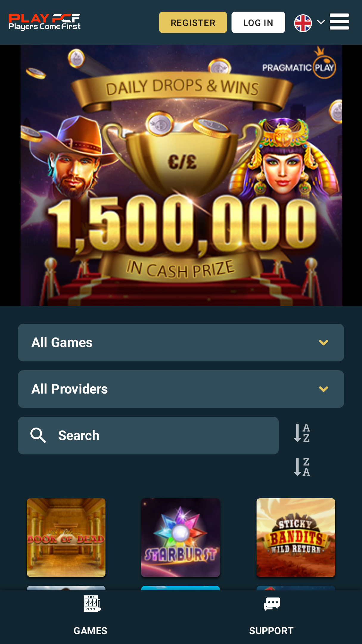Launch Sticky Bandits Wild Return game
The image size is (362, 644).
296,538
